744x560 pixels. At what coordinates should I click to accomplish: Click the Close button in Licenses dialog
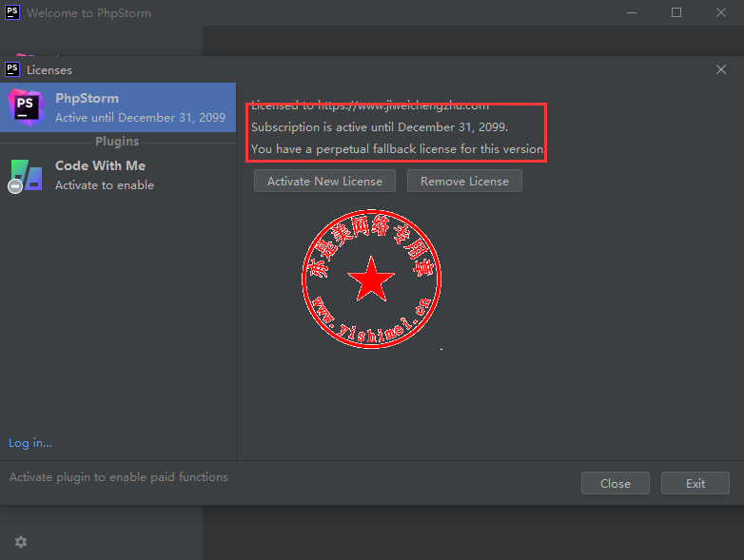pyautogui.click(x=616, y=483)
